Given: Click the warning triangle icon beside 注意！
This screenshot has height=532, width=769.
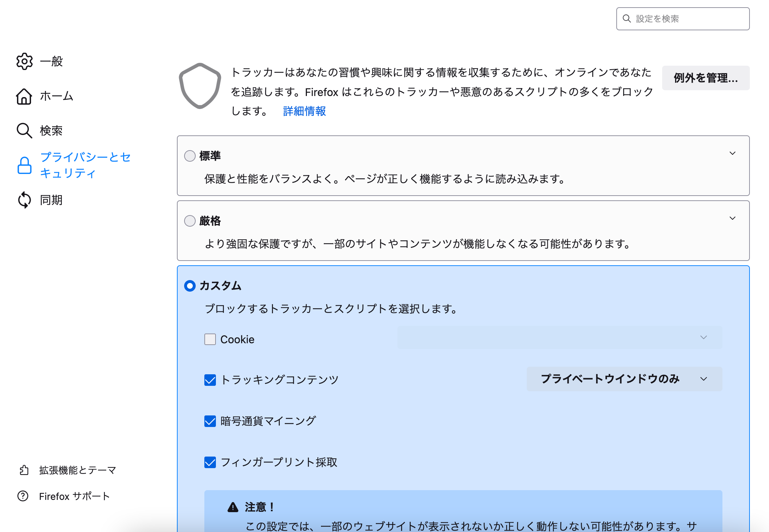Looking at the screenshot, I should 233,507.
